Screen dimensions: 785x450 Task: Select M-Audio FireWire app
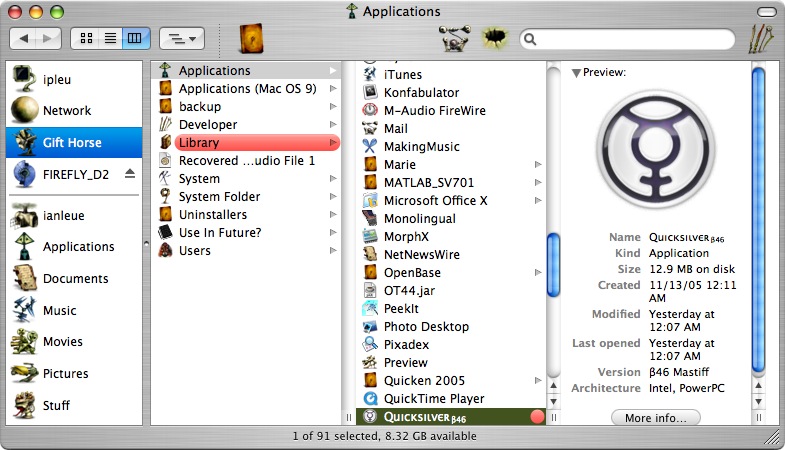[x=451, y=111]
